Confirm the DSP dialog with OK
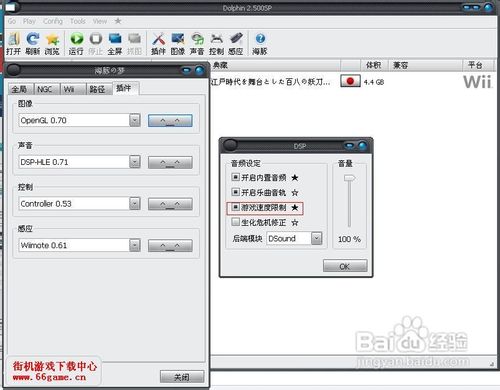Viewport: 500px width, 390px height. tap(345, 266)
